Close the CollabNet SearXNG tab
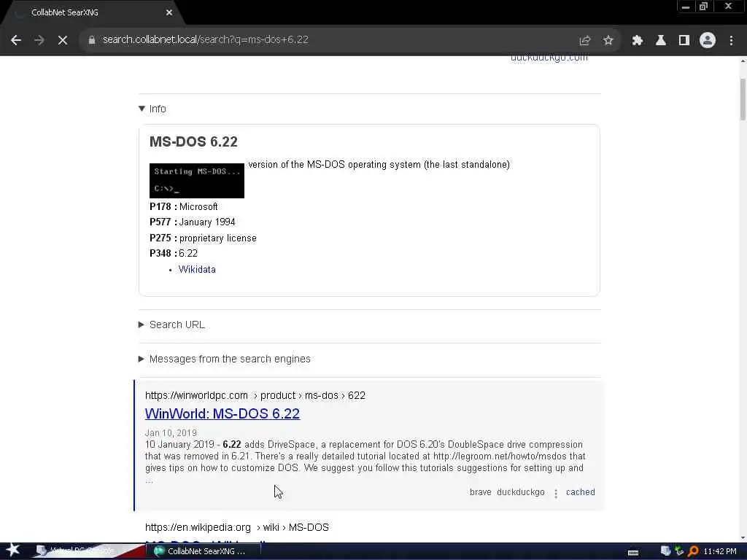Screen dimensions: 747x560 coord(169,12)
